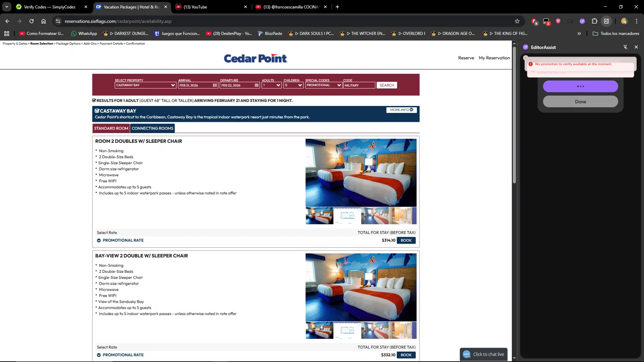This screenshot has height=362, width=644.
Task: Click the Room Selection breadcrumb
Action: (42, 43)
